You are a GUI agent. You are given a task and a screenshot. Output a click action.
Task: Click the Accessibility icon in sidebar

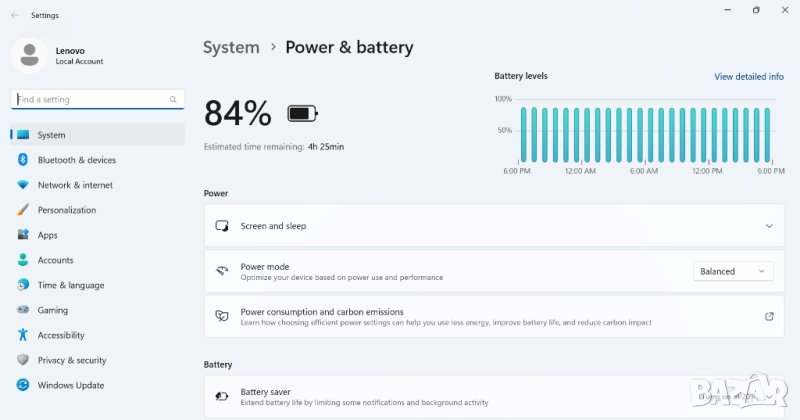[x=23, y=335]
